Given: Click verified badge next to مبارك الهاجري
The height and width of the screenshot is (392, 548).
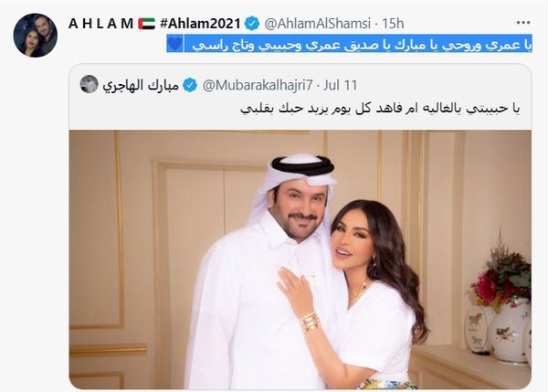Looking at the screenshot, I should tap(190, 85).
